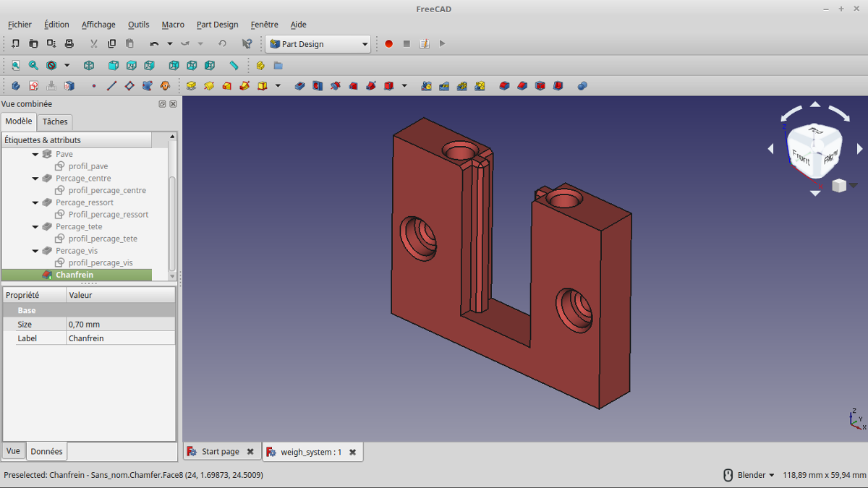This screenshot has width=868, height=488.
Task: Create a new sketch icon
Action: [33, 85]
